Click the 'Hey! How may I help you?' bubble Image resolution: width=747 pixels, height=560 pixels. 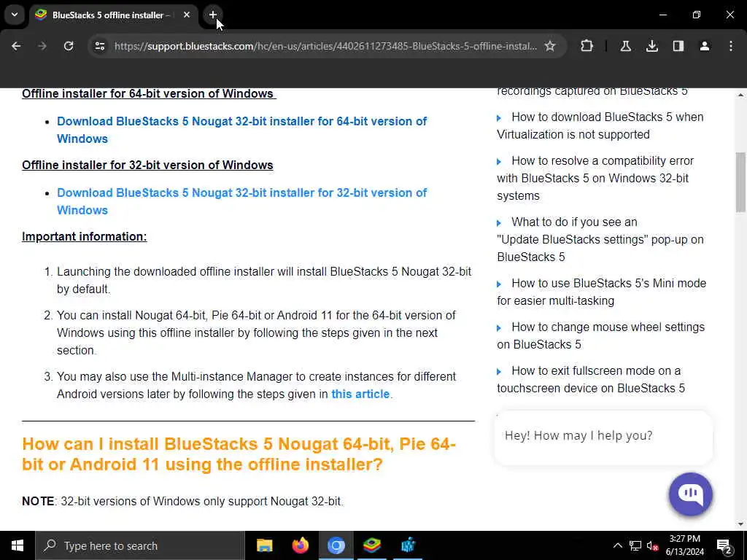click(603, 437)
